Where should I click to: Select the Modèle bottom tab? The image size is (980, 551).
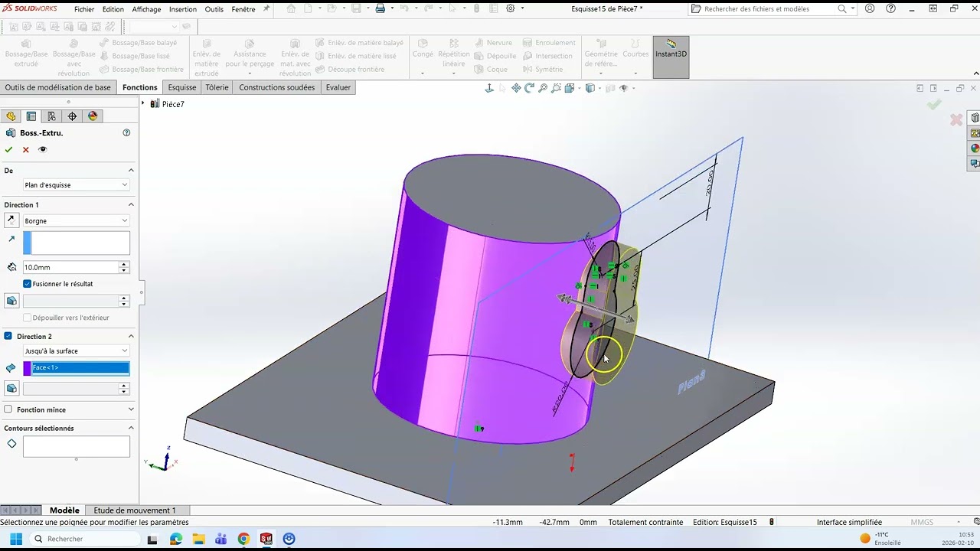pos(64,510)
